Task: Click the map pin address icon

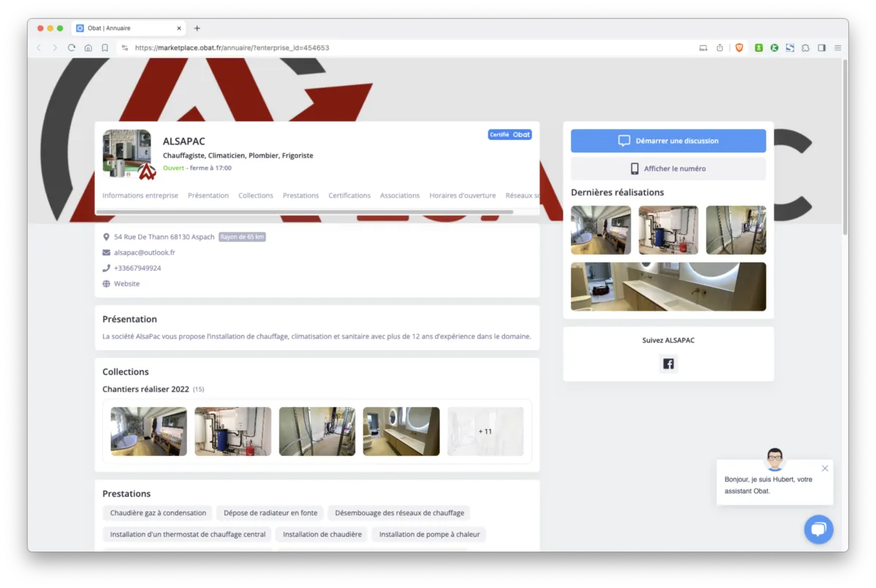Action: [107, 237]
